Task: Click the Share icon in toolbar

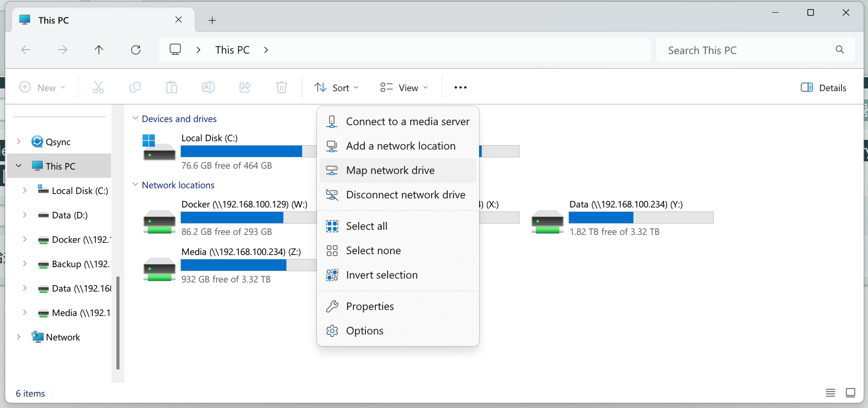Action: tap(245, 88)
